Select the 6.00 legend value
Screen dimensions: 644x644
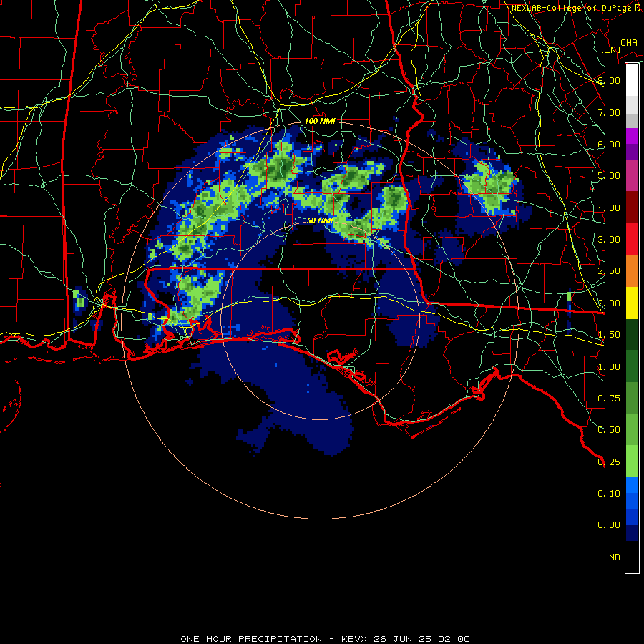609,144
